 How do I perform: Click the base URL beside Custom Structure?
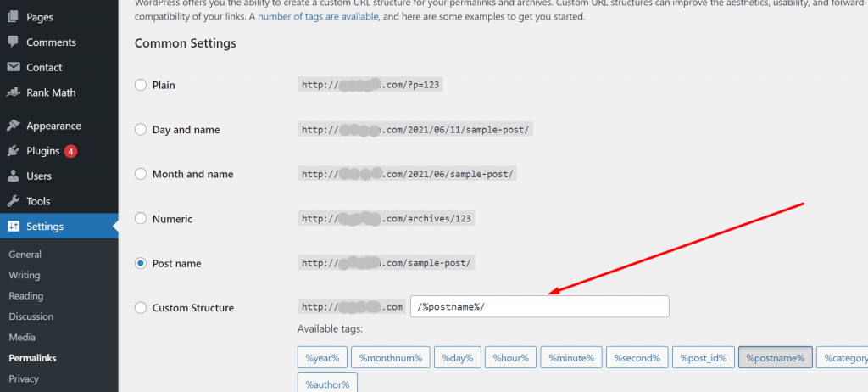pyautogui.click(x=352, y=307)
